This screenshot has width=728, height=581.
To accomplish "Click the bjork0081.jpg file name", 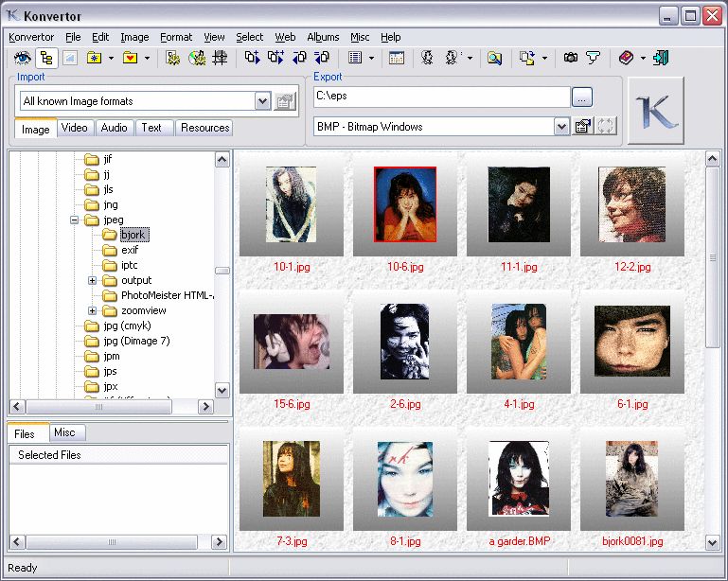I will pyautogui.click(x=632, y=541).
